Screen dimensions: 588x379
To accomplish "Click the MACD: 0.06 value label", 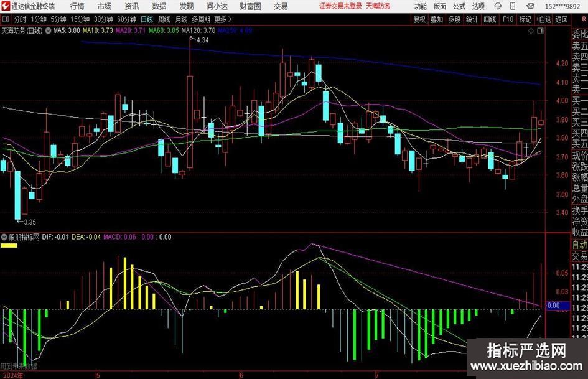I will tap(119, 236).
